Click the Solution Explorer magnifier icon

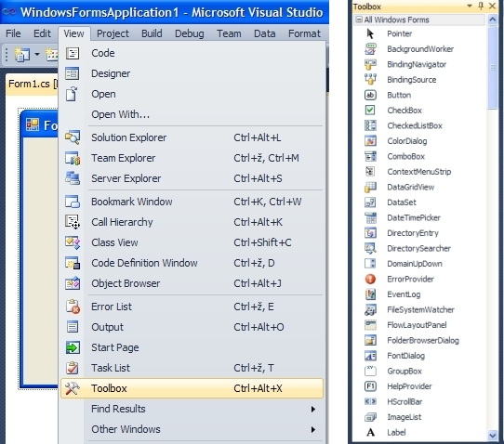tap(73, 137)
